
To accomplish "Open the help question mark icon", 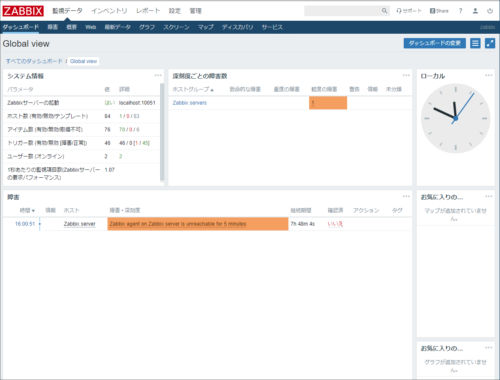I will point(460,11).
